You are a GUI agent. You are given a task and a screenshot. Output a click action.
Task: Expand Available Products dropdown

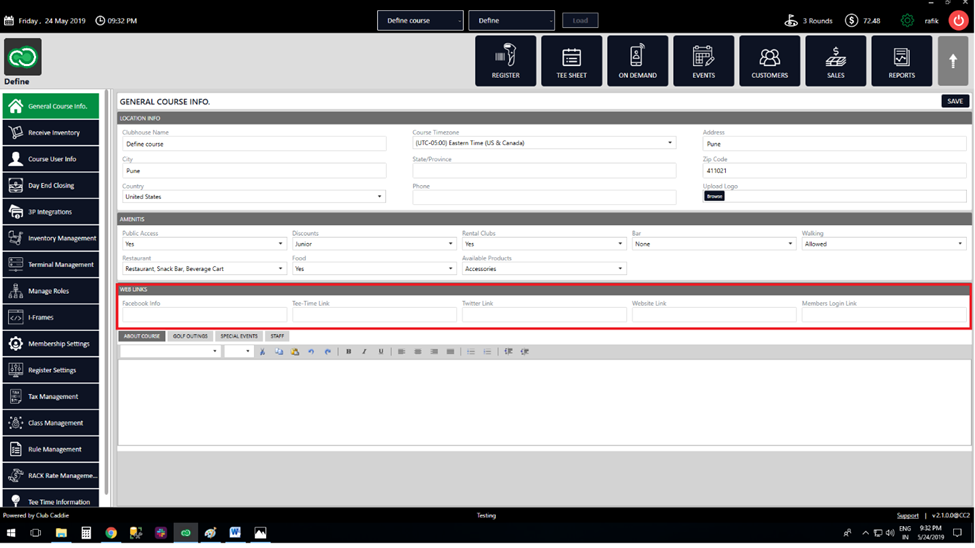coord(543,269)
